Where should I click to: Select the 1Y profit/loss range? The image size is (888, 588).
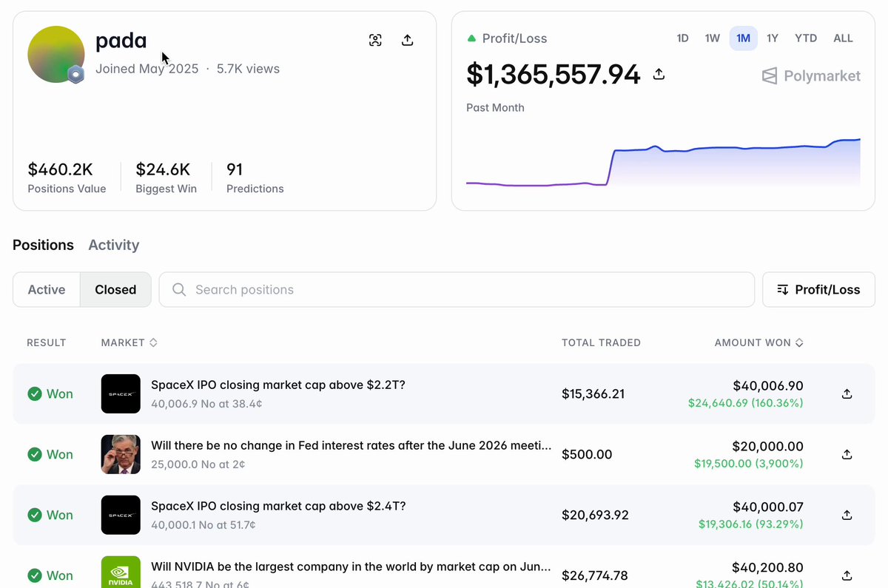pyautogui.click(x=773, y=38)
